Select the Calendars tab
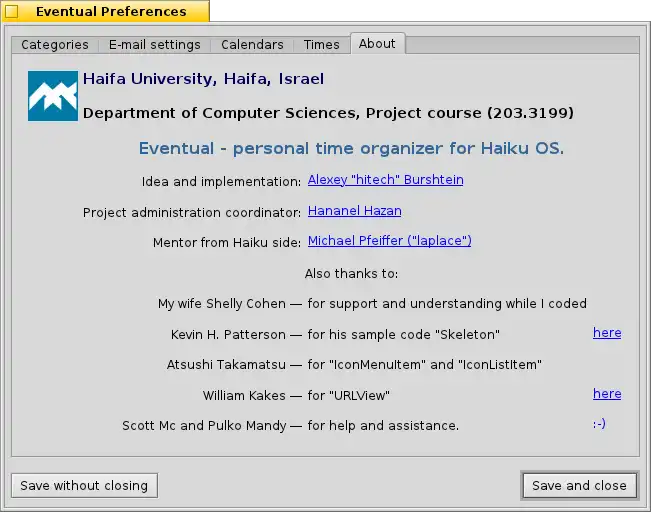This screenshot has width=651, height=512. (x=252, y=44)
